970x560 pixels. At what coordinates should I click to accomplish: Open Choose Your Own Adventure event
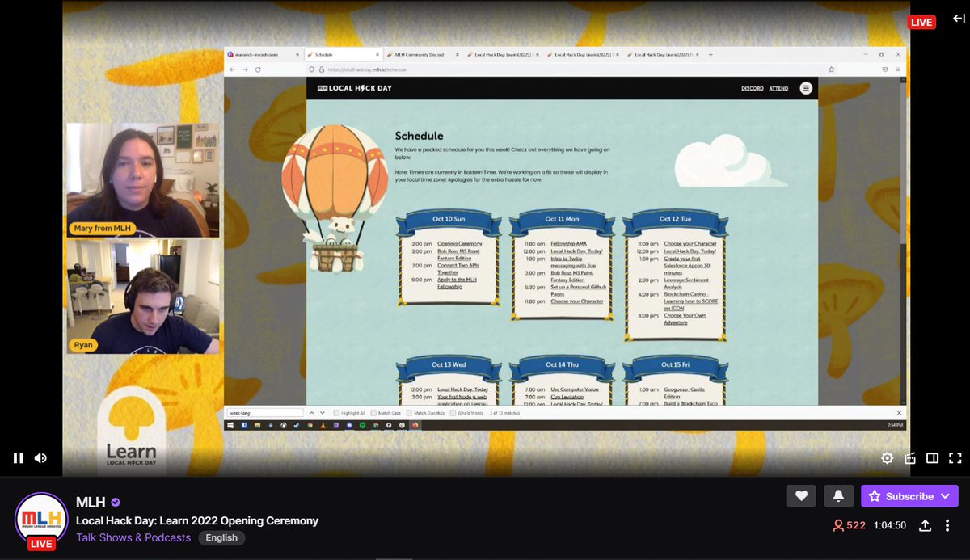(684, 318)
